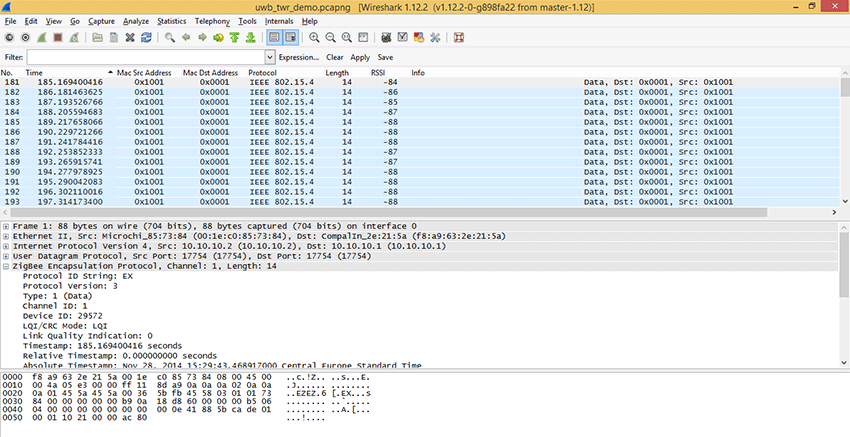Toggle packet colorize button

(x=274, y=38)
